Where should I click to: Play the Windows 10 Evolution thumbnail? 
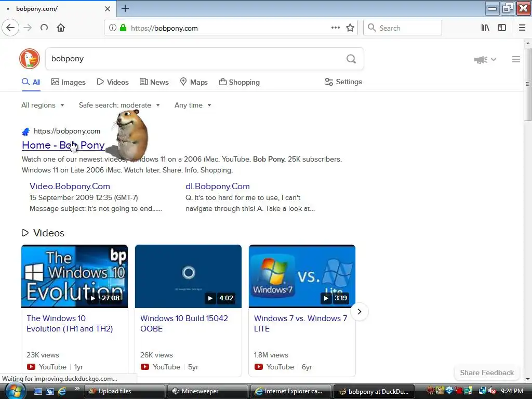point(74,276)
